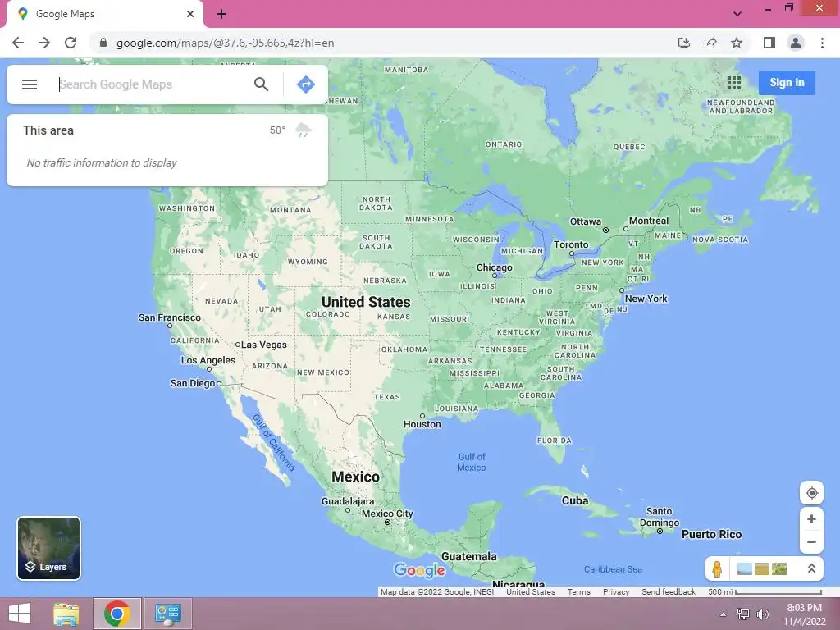
Task: Open the volume speaker tray icon
Action: coord(762,614)
